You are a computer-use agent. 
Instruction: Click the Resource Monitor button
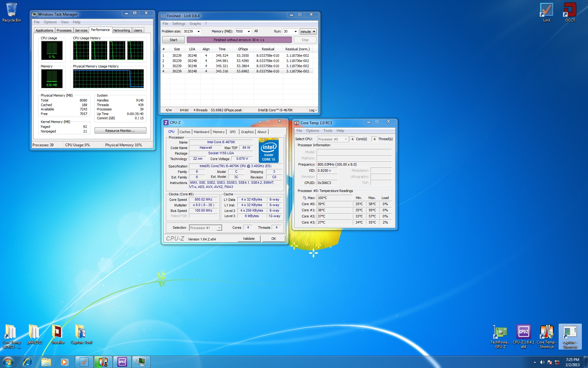(120, 131)
